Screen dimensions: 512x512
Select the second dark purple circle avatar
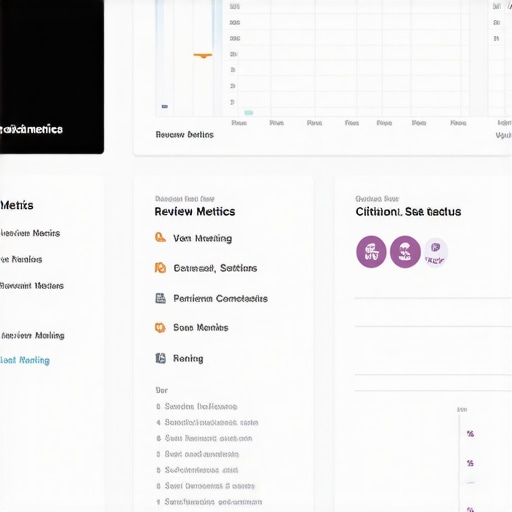pos(405,252)
